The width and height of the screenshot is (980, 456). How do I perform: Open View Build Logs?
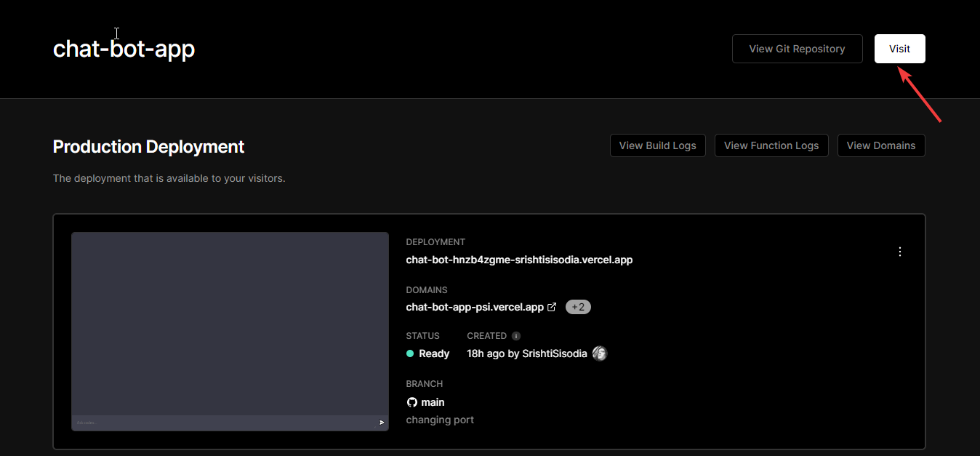[657, 145]
